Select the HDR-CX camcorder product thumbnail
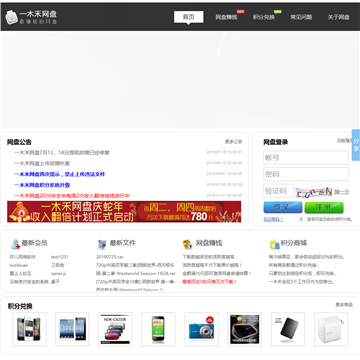The height and width of the screenshot is (360, 360). coord(115,329)
